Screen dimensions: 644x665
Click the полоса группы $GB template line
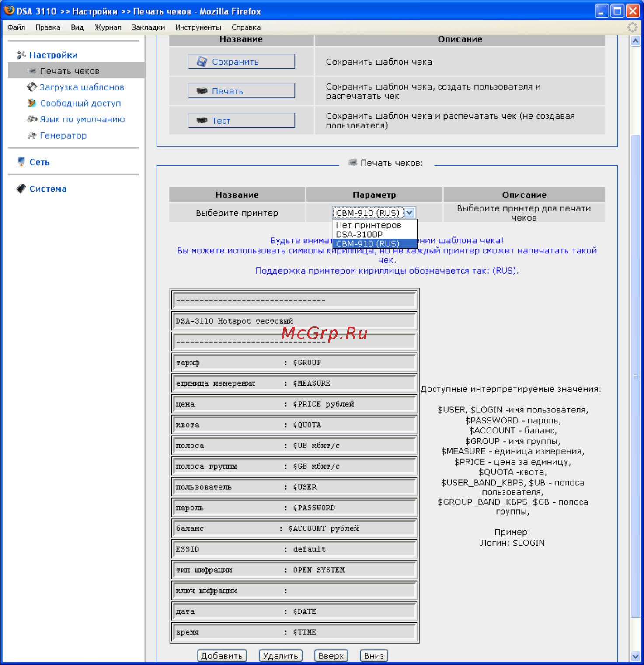(295, 466)
